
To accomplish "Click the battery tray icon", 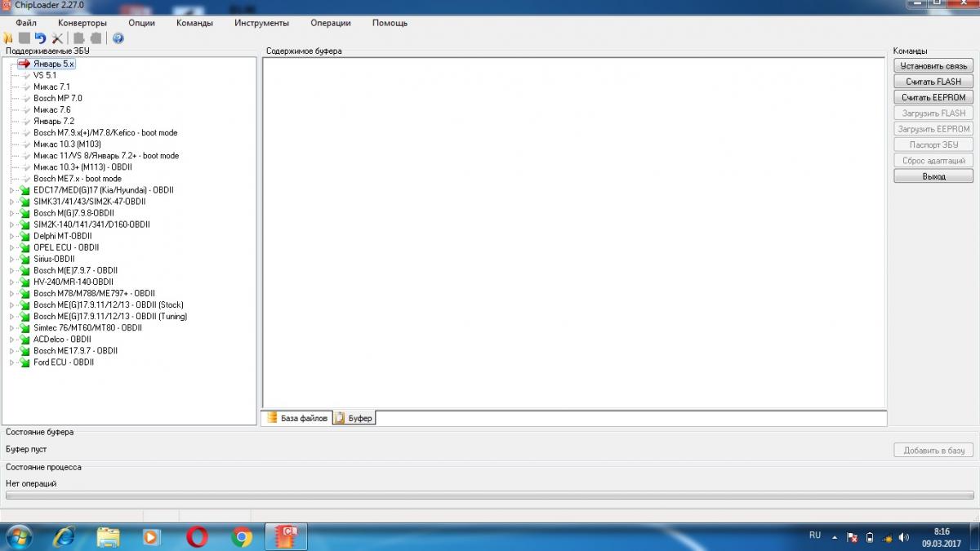I will pos(869,537).
